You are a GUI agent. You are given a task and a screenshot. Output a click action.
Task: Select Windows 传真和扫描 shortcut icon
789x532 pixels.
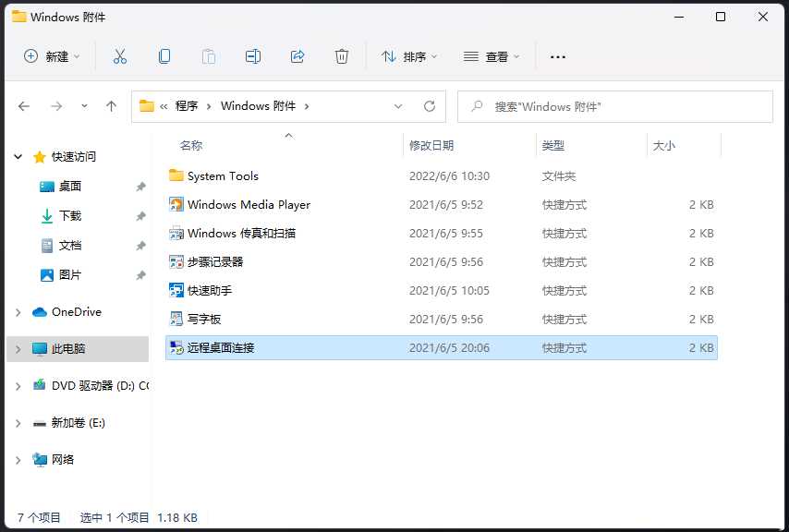click(x=176, y=233)
